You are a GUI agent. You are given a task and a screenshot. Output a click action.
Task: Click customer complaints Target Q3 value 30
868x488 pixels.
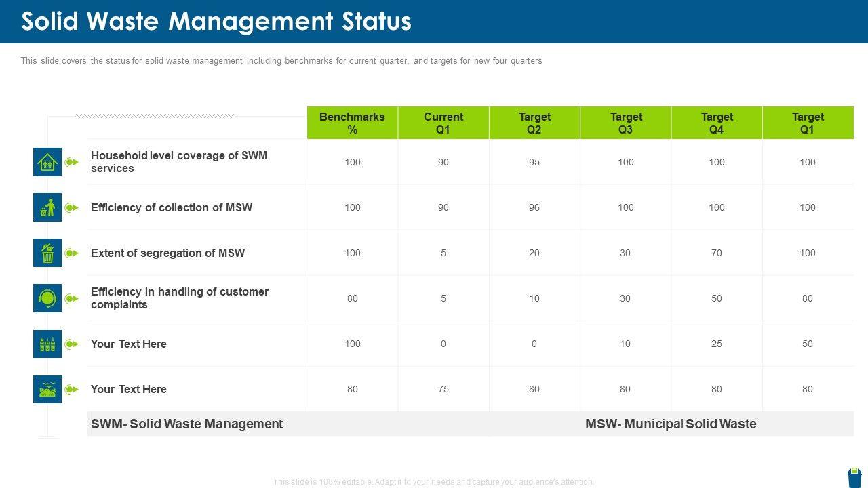coord(625,298)
